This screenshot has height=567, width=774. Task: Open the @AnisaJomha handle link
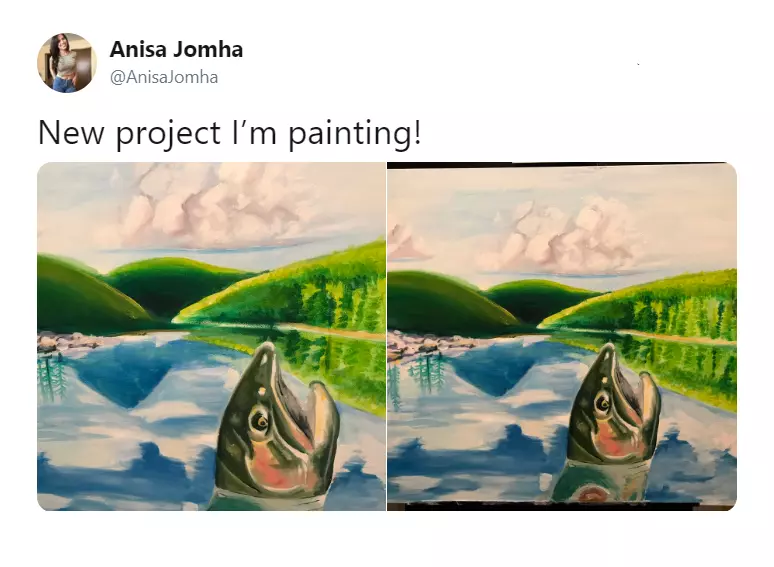point(164,77)
